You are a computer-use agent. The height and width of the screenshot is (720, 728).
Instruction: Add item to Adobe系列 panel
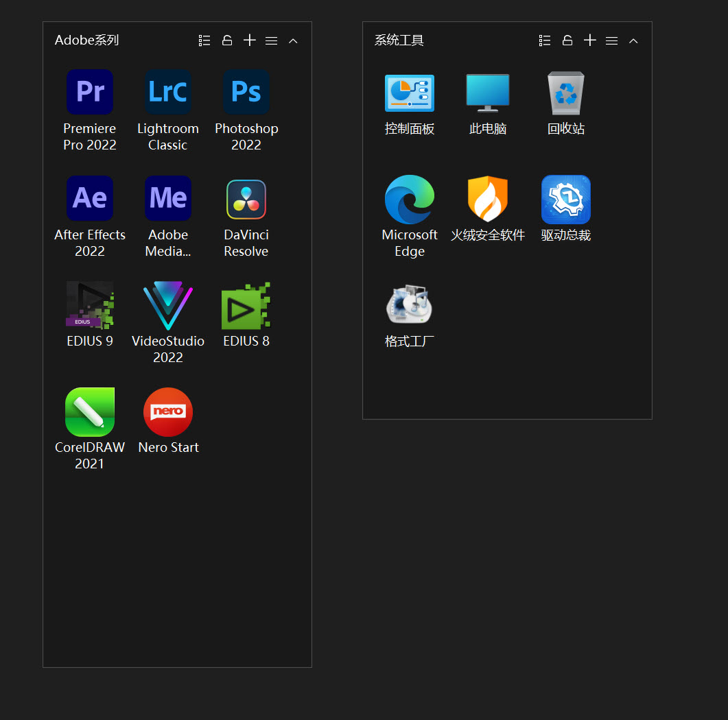pos(250,40)
